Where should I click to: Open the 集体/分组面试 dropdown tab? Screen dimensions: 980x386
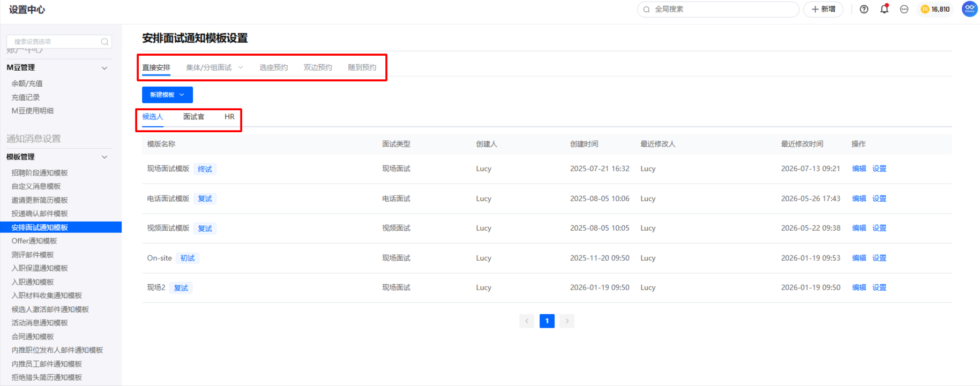(x=214, y=67)
